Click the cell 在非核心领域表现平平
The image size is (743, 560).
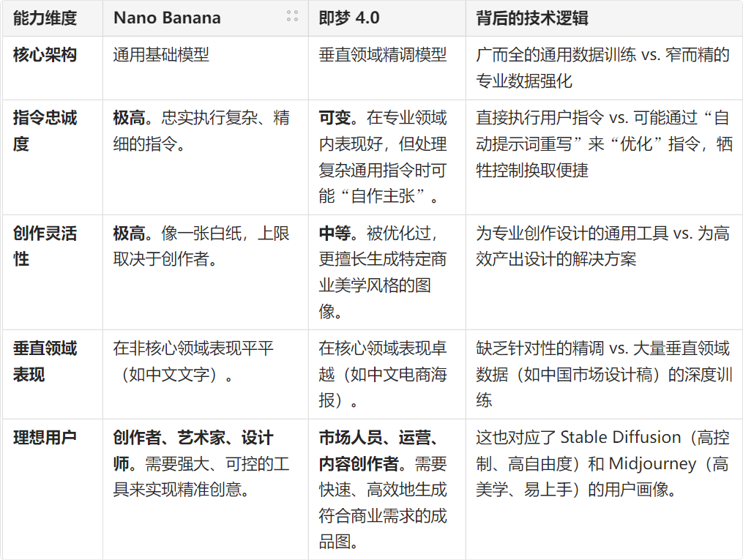pos(206,374)
